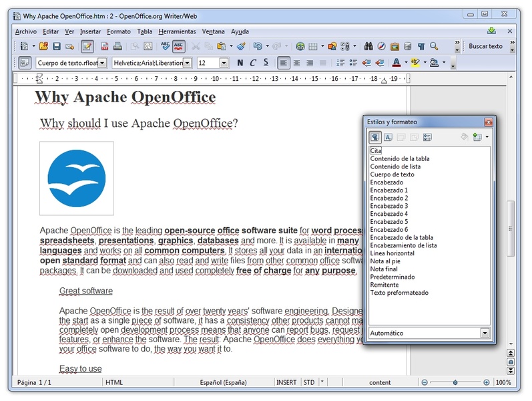This screenshot has height=401, width=532.
Task: Open the Editar menu
Action: pos(51,31)
